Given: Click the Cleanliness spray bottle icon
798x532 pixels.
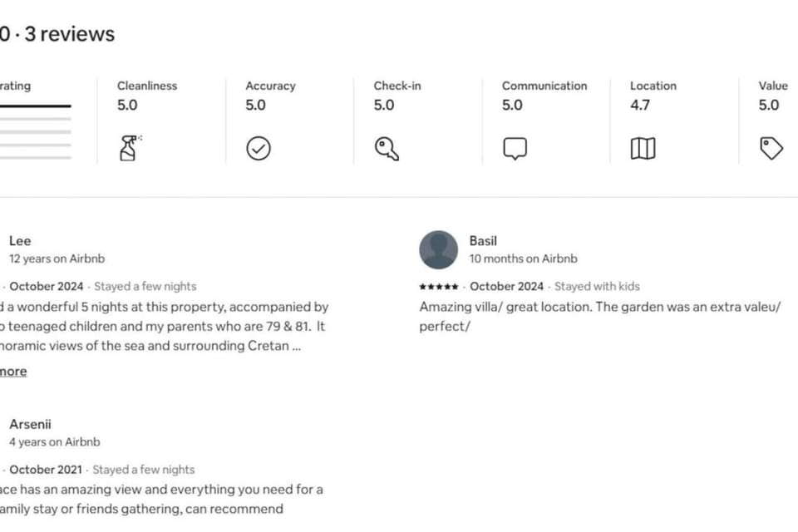Looking at the screenshot, I should (131, 148).
